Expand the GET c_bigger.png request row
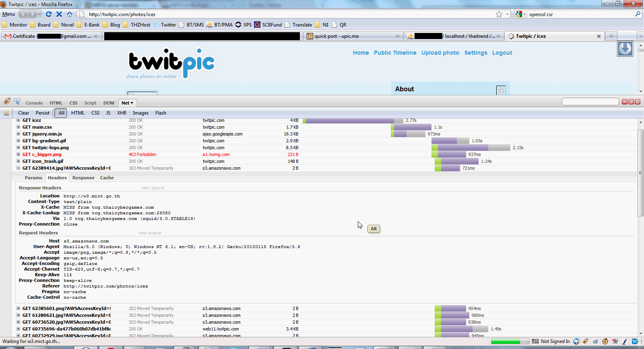 pyautogui.click(x=18, y=154)
